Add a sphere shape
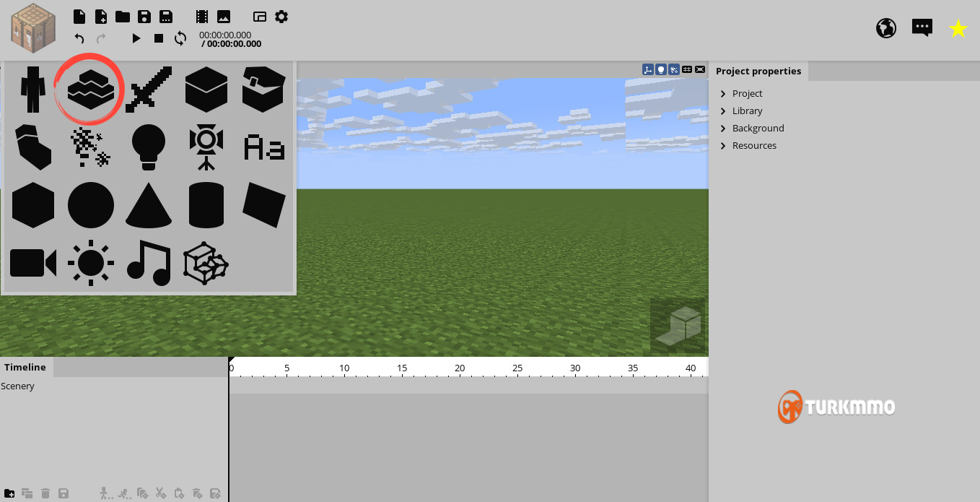This screenshot has height=502, width=980. [x=91, y=205]
